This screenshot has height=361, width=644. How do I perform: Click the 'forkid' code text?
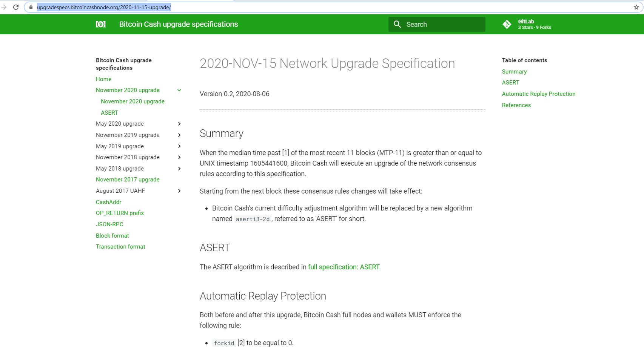[x=224, y=343]
